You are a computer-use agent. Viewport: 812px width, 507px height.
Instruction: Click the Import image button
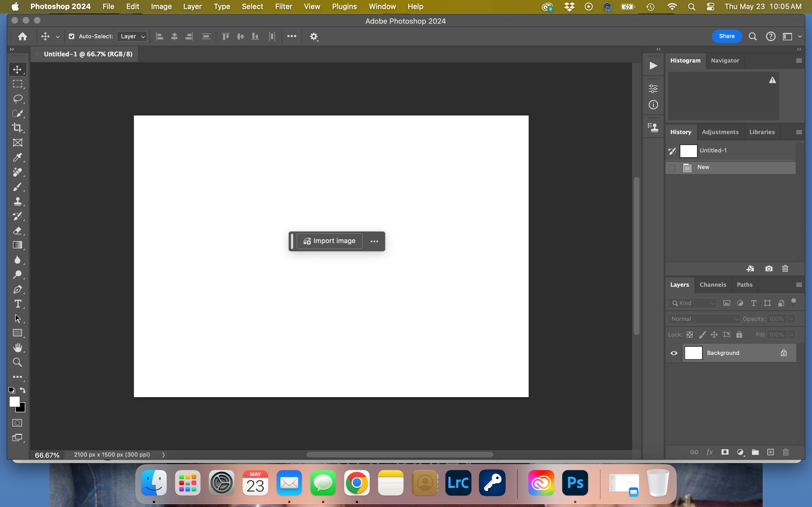[330, 241]
